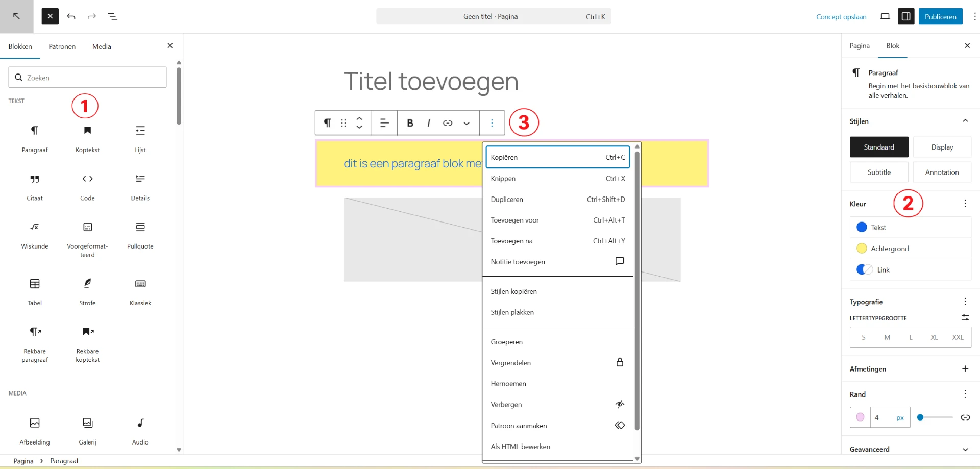This screenshot has width=980, height=469.
Task: Click the Zoeken search field
Action: click(x=87, y=77)
